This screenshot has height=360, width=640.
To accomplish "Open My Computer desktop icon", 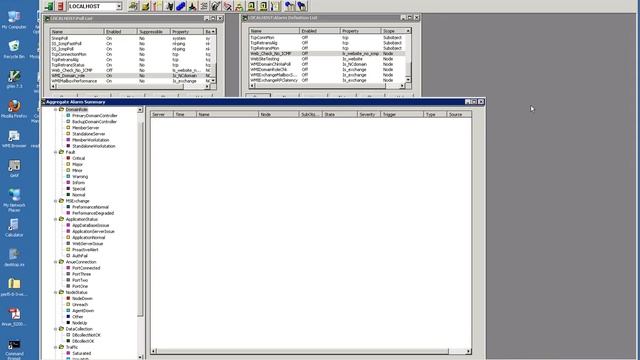I will click(14, 20).
